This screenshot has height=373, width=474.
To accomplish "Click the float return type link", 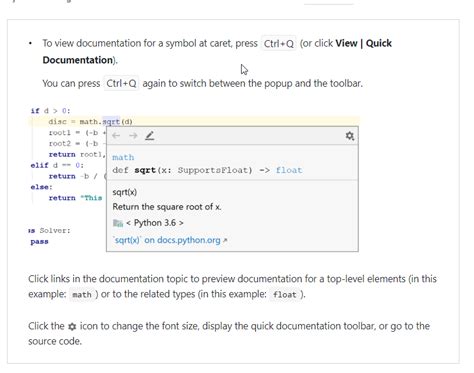I will (289, 170).
